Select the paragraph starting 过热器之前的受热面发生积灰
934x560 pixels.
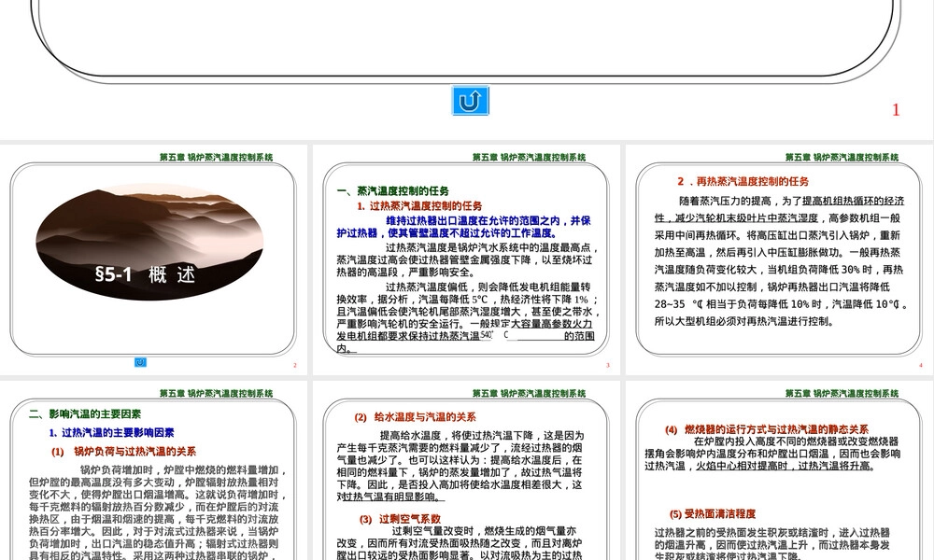click(x=772, y=543)
